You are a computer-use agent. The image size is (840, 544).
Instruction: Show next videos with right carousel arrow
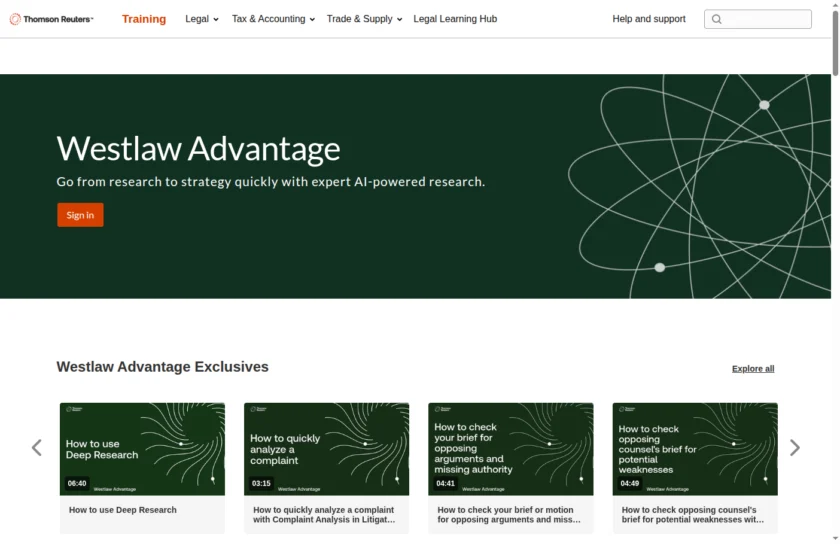coord(795,448)
